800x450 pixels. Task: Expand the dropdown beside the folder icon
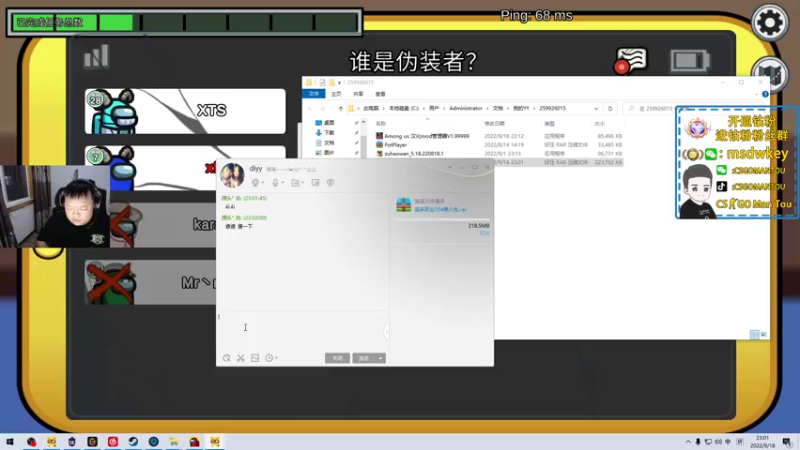click(x=302, y=183)
